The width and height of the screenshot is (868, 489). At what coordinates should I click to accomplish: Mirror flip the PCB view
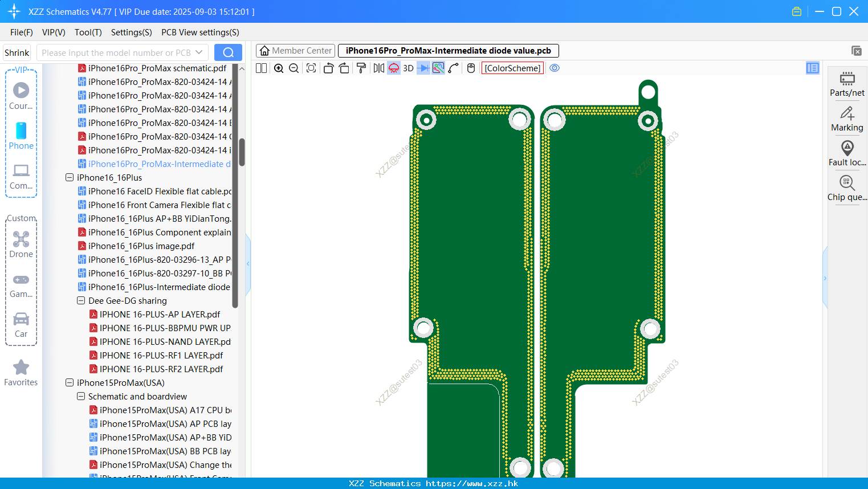tap(378, 68)
